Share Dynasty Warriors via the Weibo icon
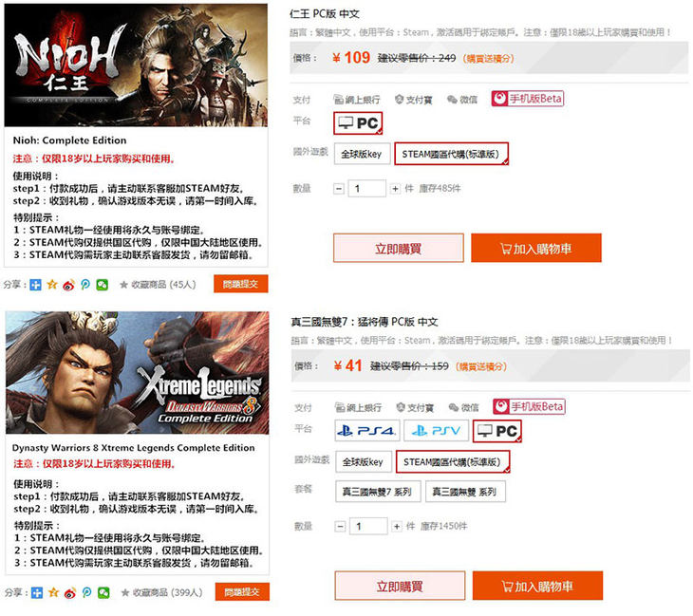Viewport: 693px width, 616px height. point(70,593)
